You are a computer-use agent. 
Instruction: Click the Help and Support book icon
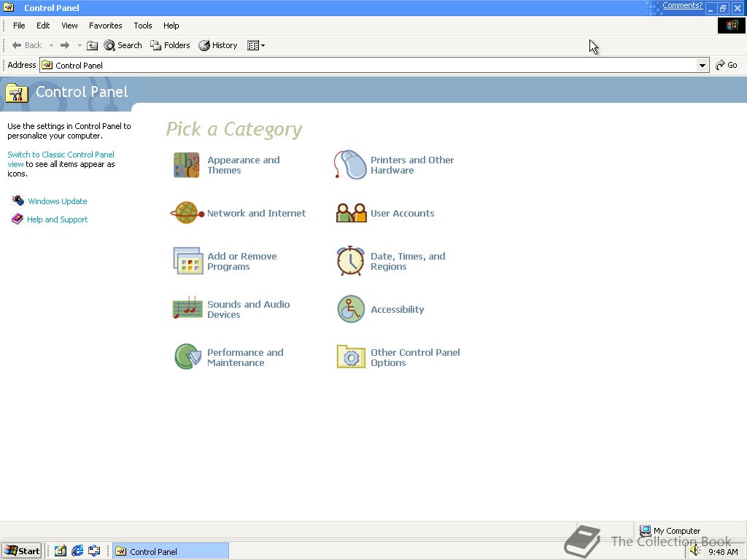click(x=18, y=219)
